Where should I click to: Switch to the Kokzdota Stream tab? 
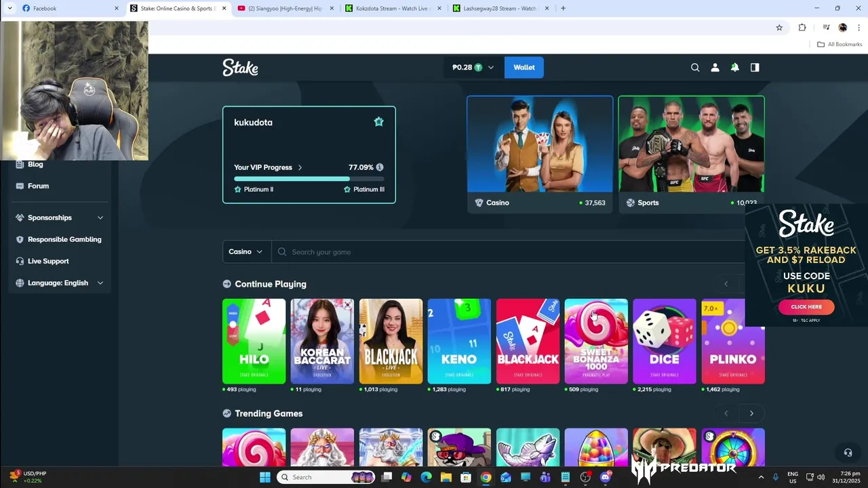[393, 8]
